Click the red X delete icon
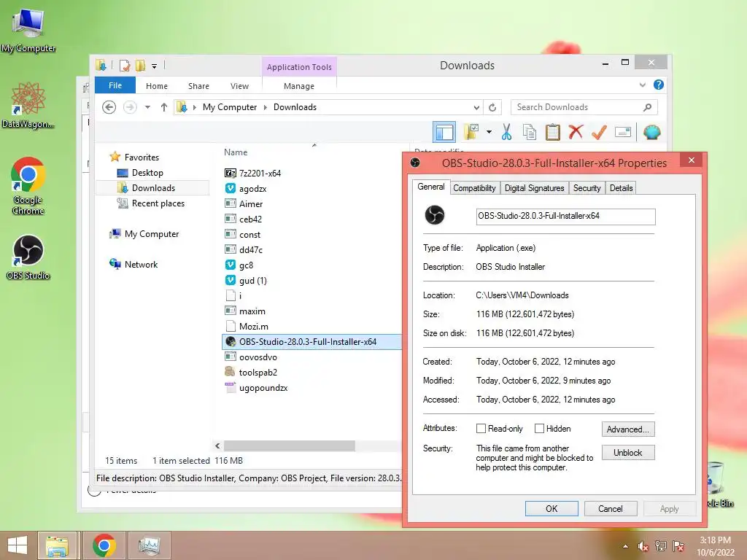The height and width of the screenshot is (560, 747). pos(576,131)
